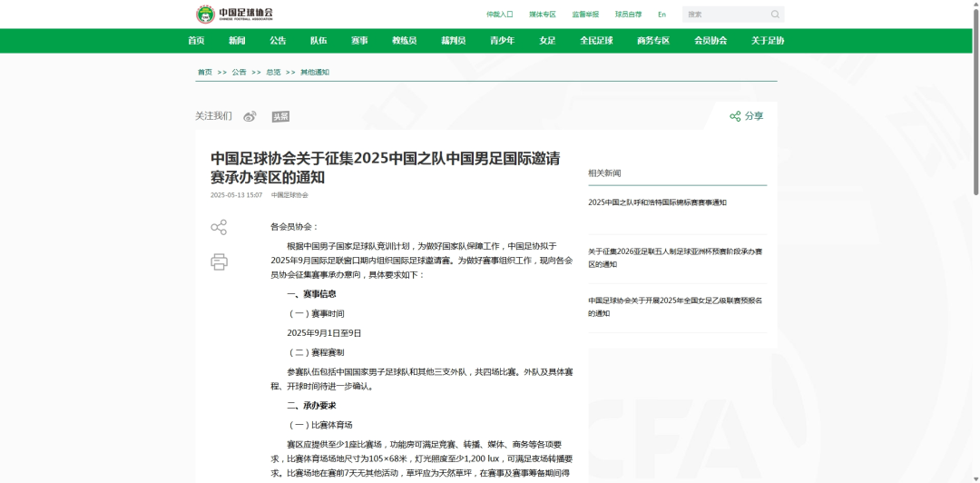980x483 pixels.
Task: Switch to English via En link
Action: coord(661,15)
